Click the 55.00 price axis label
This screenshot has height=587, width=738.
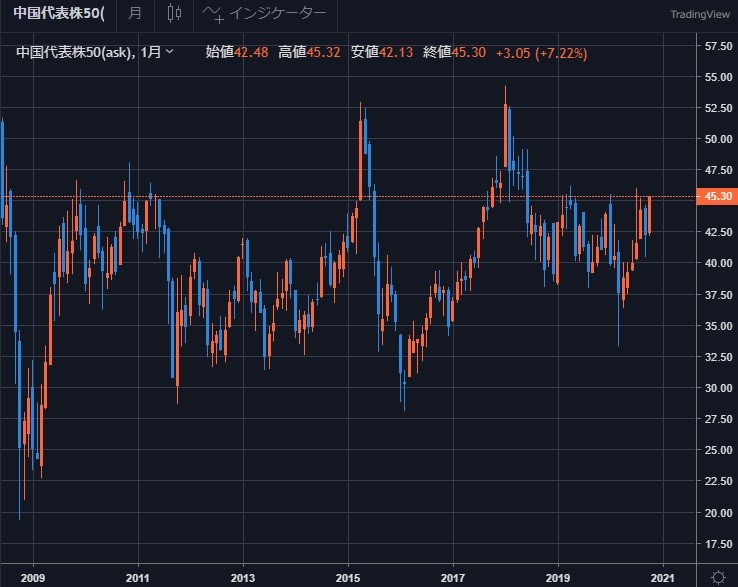(x=718, y=77)
